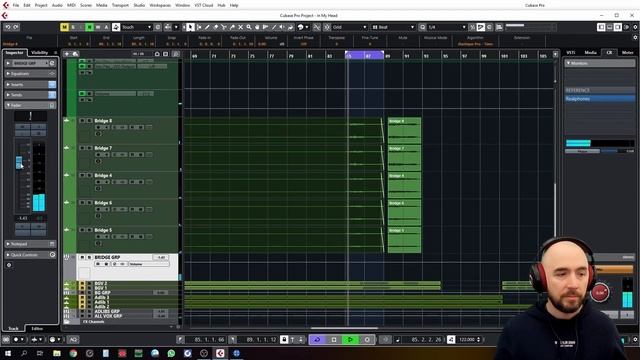Switch to the Inspector tab
Image resolution: width=640 pixels, height=360 pixels.
coord(14,53)
